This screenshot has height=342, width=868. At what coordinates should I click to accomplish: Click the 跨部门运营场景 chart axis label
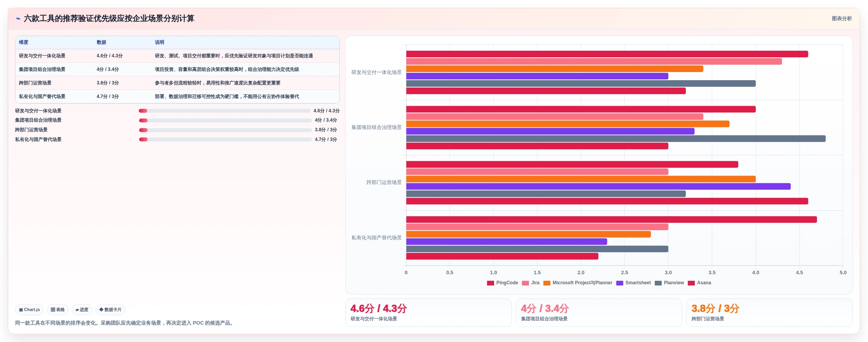point(384,182)
